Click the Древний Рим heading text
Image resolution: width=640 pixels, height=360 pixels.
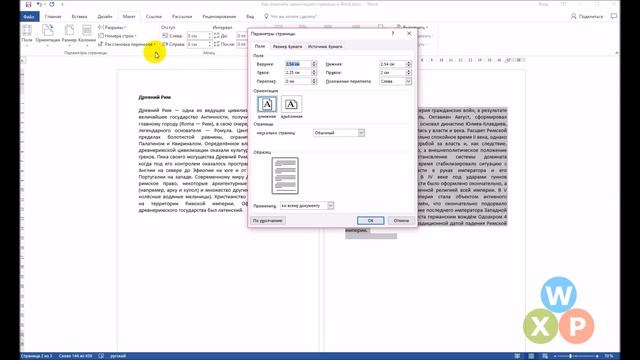click(x=155, y=97)
